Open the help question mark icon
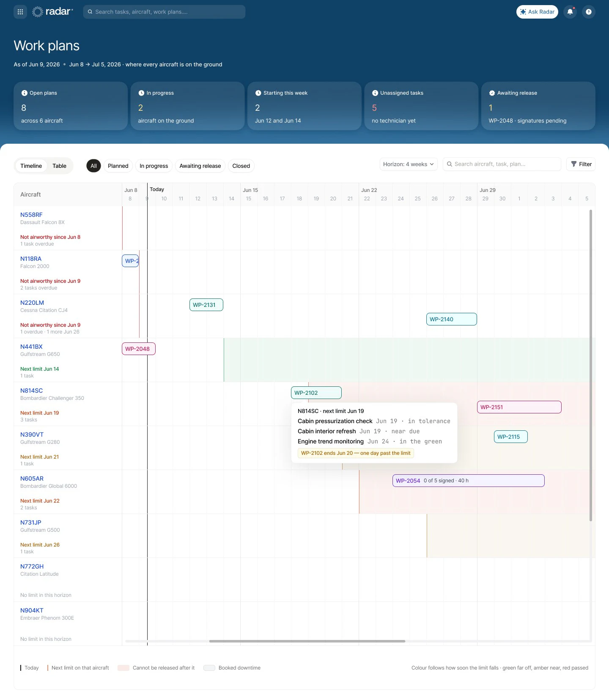Viewport: 609px width, 700px height. tap(589, 12)
